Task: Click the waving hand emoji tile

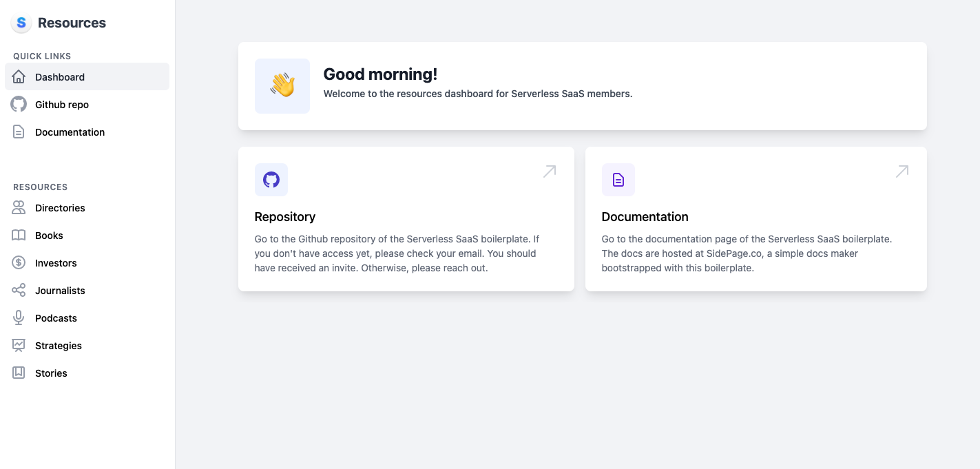Action: pos(282,86)
